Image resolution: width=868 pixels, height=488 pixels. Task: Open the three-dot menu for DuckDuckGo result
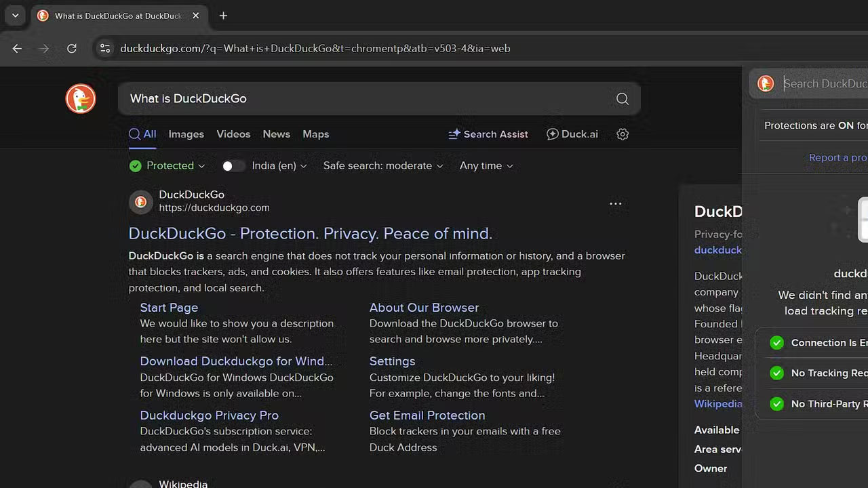(615, 203)
